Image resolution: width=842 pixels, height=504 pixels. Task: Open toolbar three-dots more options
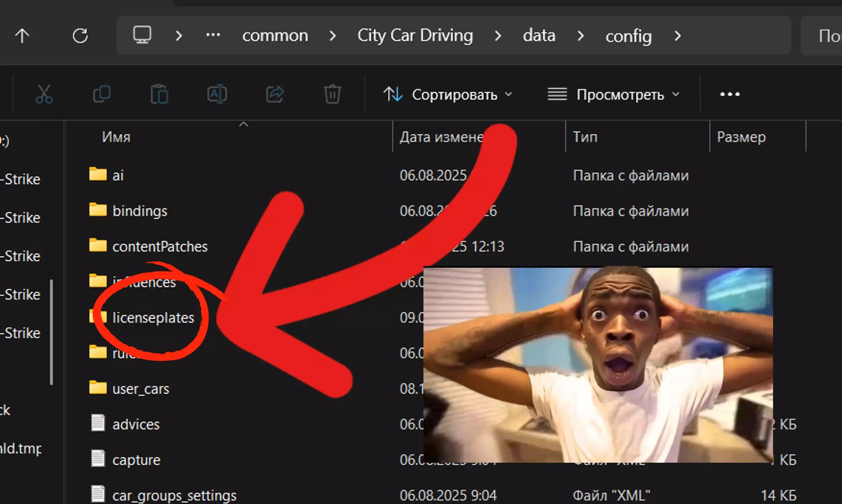coord(730,94)
